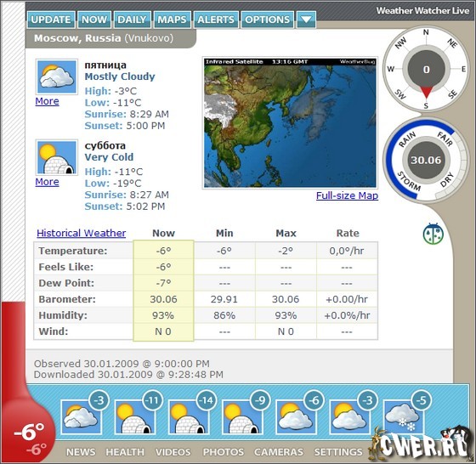Image resolution: width=476 pixels, height=464 pixels.
Task: Switch to the MAPS tab
Action: click(172, 20)
